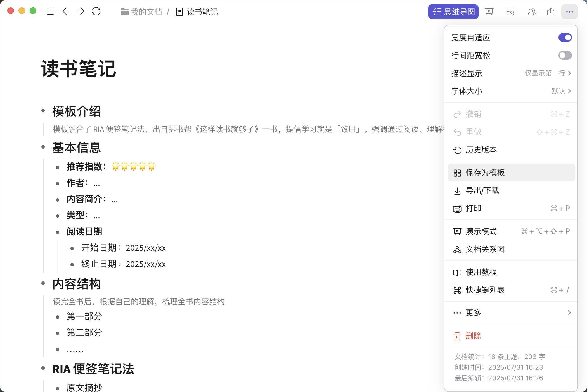
Task: Click 开始日期：2025/xx/xx line
Action: coord(123,248)
